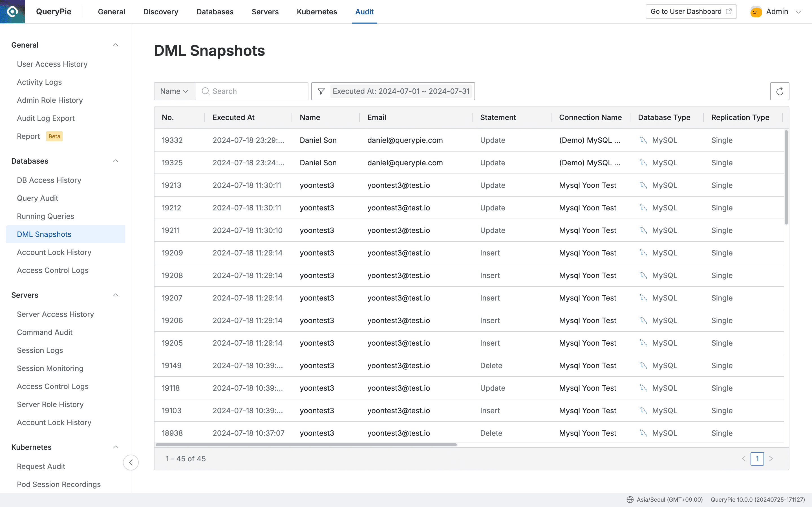The image size is (812, 507).
Task: Select the MySQL icon on row 18938
Action: click(x=644, y=433)
